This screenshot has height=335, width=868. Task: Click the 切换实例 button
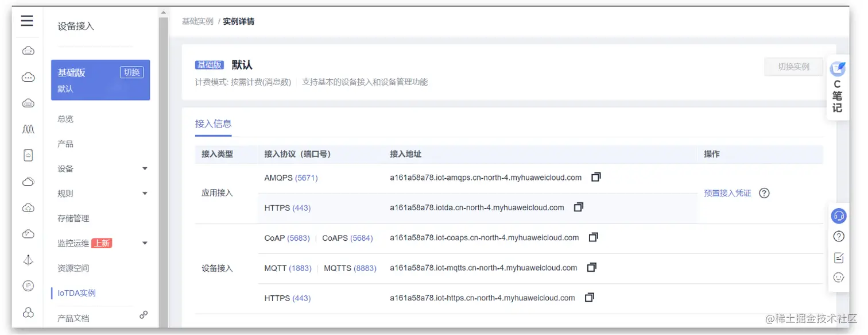(x=793, y=67)
